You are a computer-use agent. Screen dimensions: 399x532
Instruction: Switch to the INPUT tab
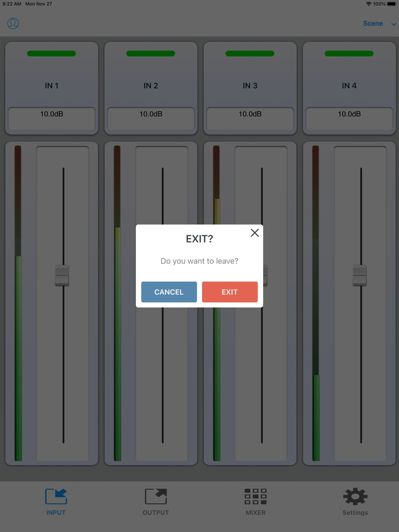56,502
